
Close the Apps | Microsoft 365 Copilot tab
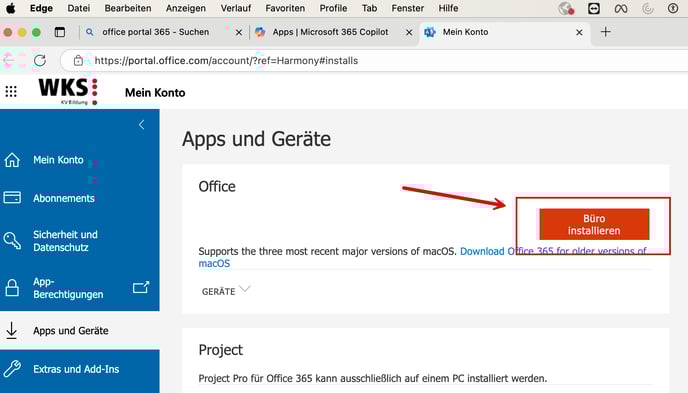click(x=409, y=32)
